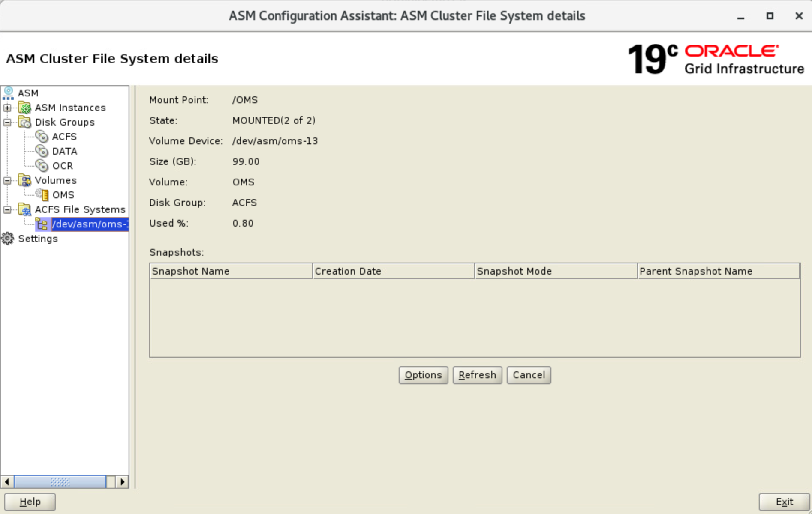812x514 pixels.
Task: Maximize the ASM Configuration Assistant window
Action: point(770,16)
